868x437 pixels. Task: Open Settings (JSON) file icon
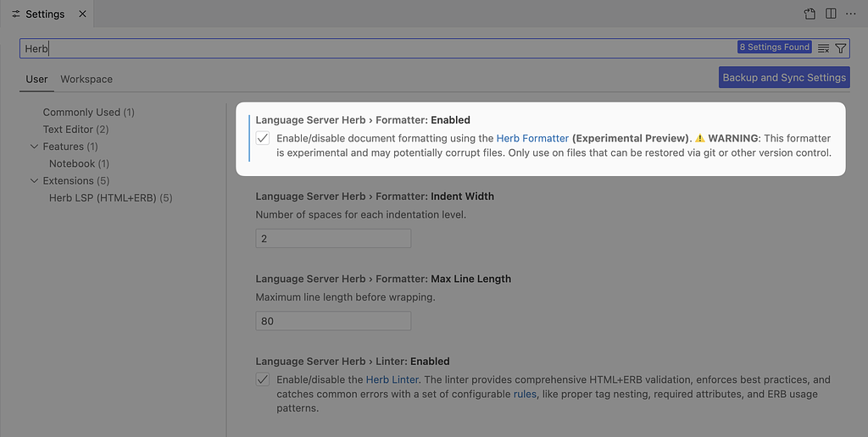pos(810,14)
